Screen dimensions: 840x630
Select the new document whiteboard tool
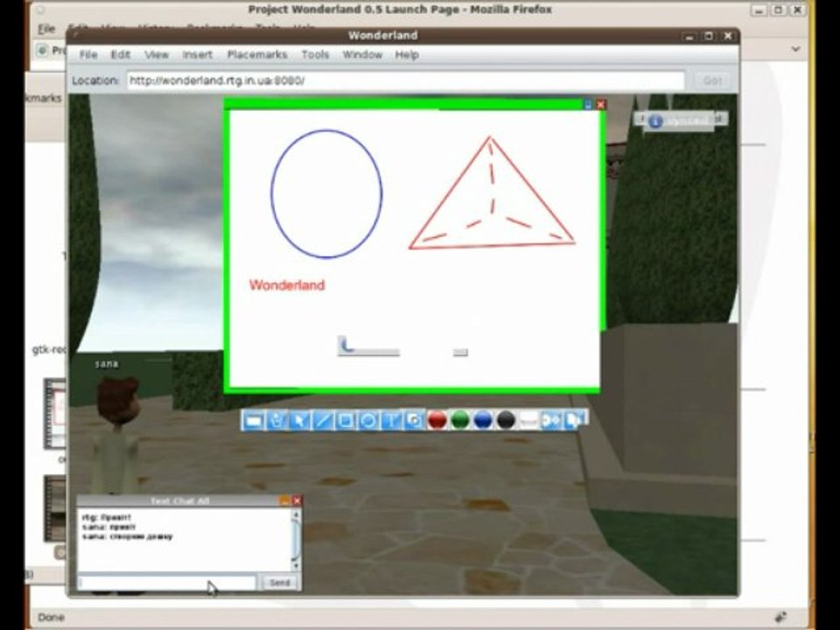click(254, 421)
